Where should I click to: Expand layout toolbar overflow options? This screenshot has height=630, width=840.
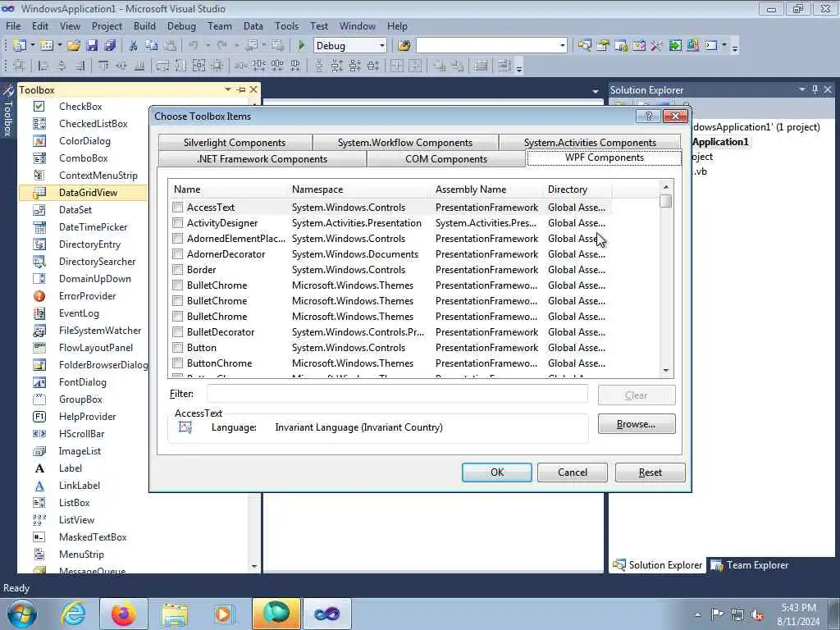(519, 67)
